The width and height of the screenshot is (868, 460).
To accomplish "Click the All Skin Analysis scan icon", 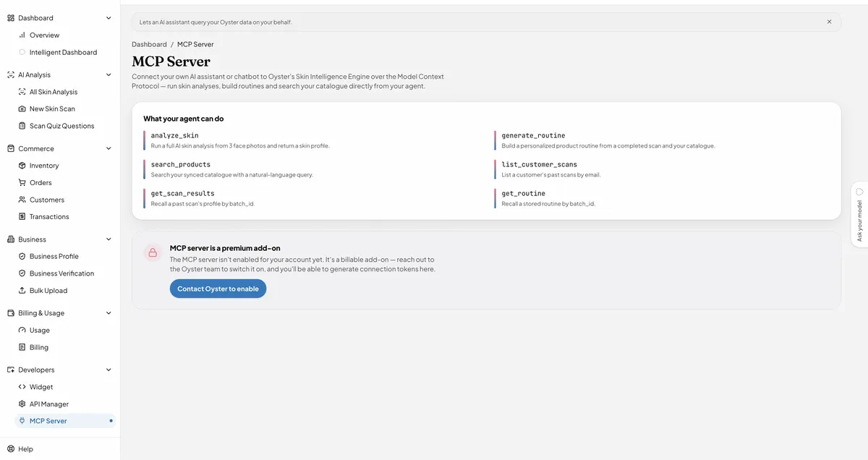I will tap(22, 92).
